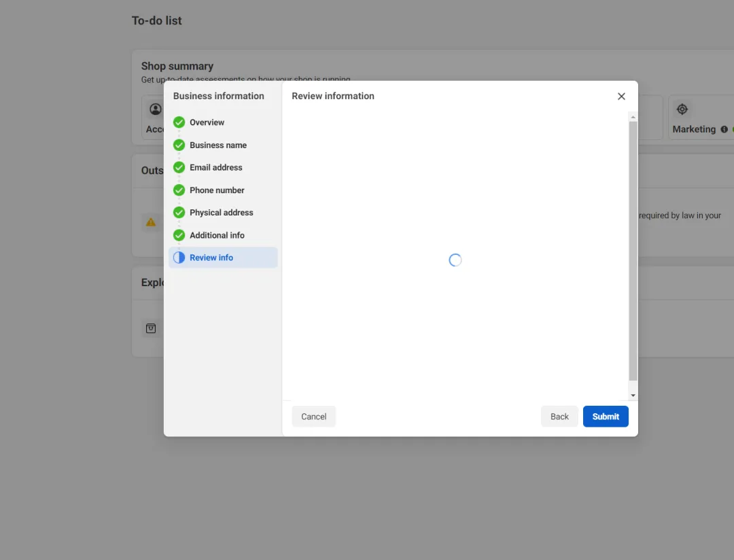Click the Cancel button

[x=313, y=416]
